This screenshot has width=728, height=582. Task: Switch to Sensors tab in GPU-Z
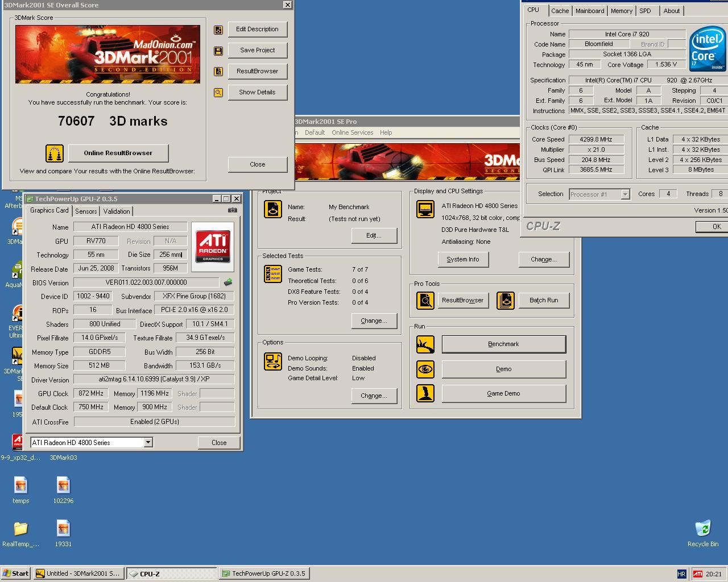pyautogui.click(x=86, y=211)
